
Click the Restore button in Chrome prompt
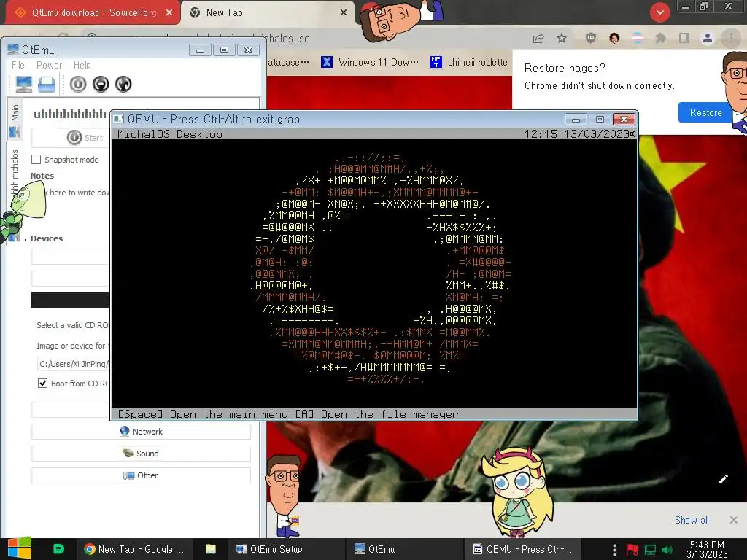705,113
